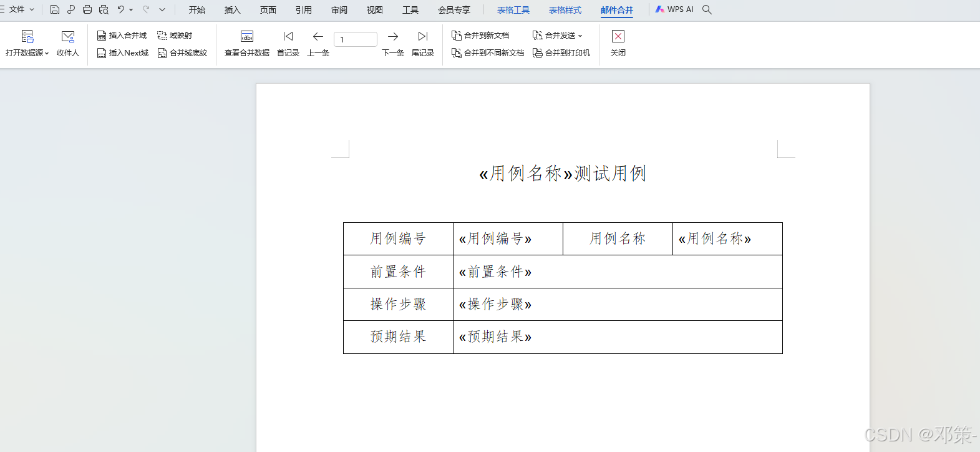Click 插入合并域 button

[122, 36]
